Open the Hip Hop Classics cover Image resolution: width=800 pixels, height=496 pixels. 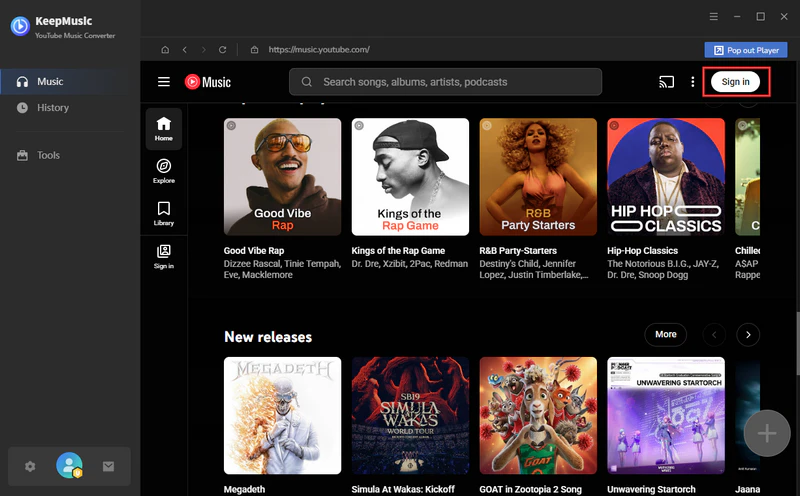point(666,177)
